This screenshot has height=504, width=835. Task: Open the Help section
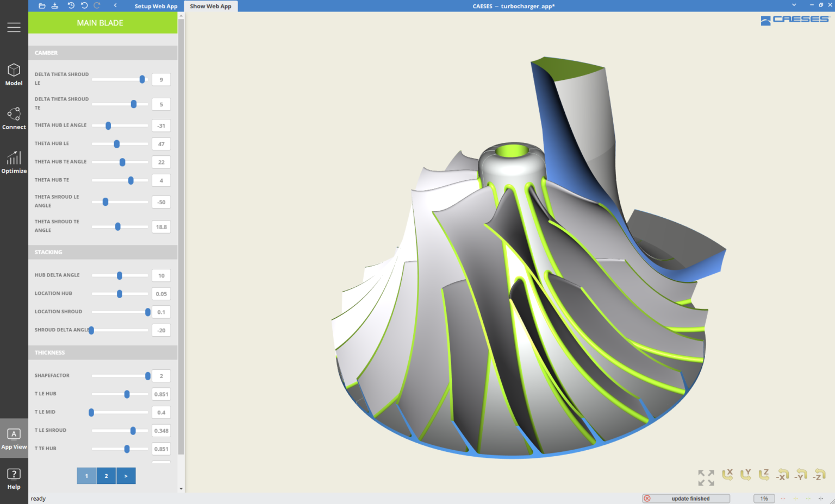(x=14, y=478)
